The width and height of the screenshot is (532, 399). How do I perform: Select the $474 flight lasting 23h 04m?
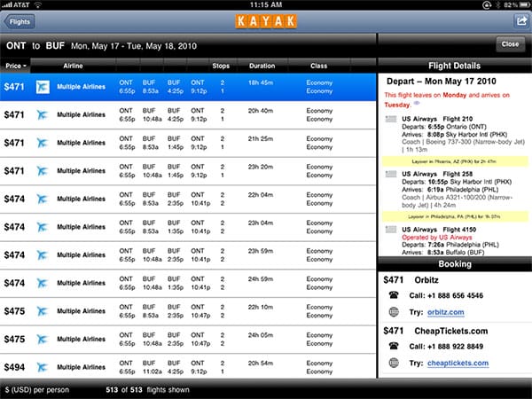tap(188, 227)
